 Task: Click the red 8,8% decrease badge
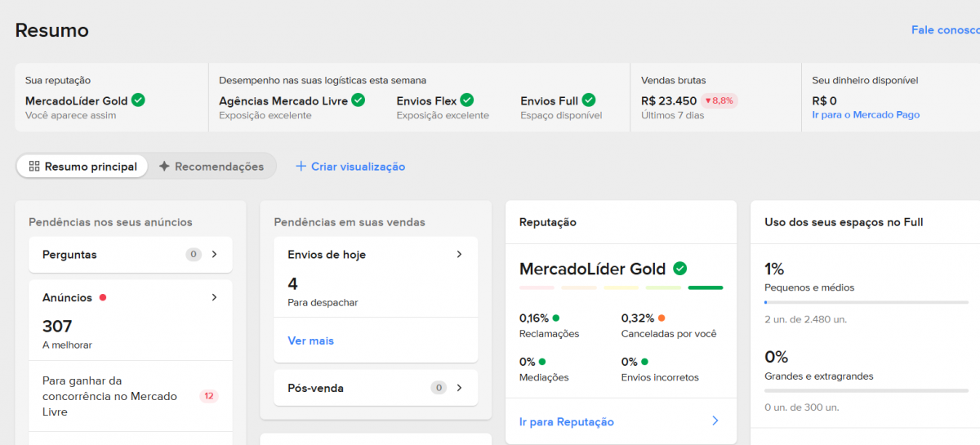coord(719,101)
